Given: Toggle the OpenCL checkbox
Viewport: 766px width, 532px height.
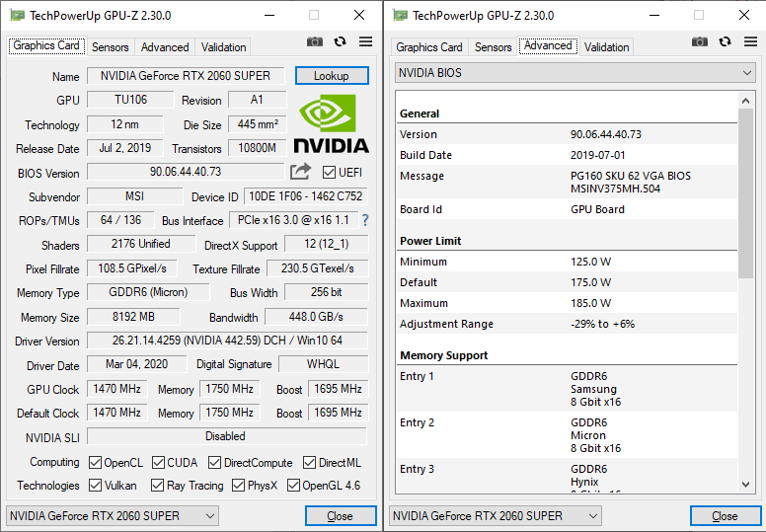Looking at the screenshot, I should pyautogui.click(x=96, y=462).
